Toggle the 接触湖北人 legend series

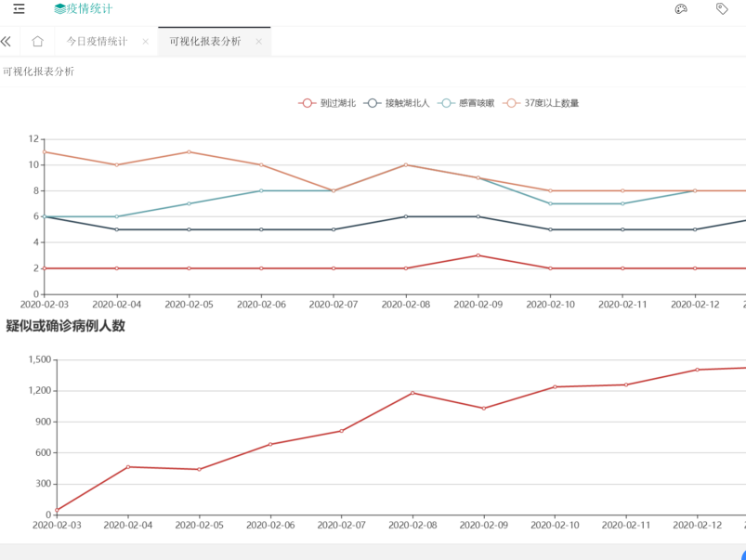(x=397, y=103)
